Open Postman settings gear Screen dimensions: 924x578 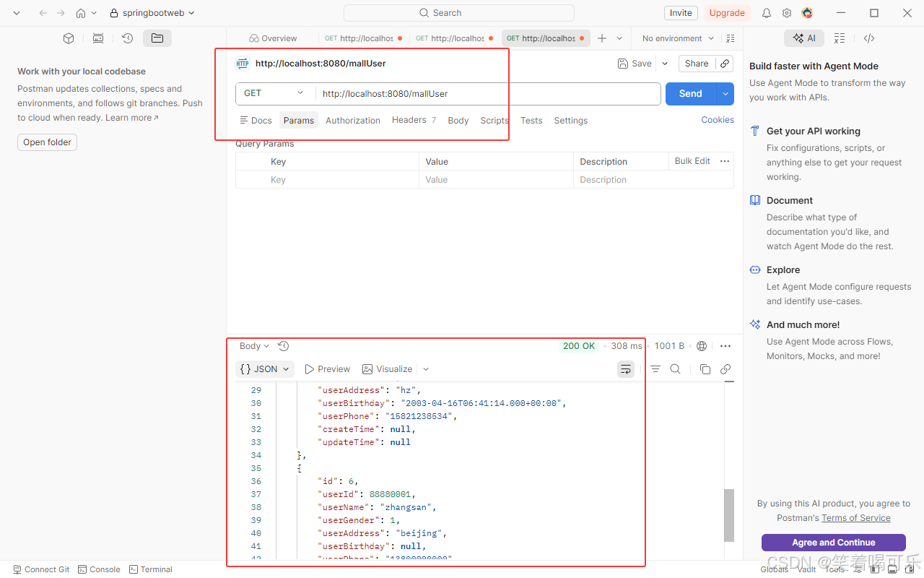[787, 13]
